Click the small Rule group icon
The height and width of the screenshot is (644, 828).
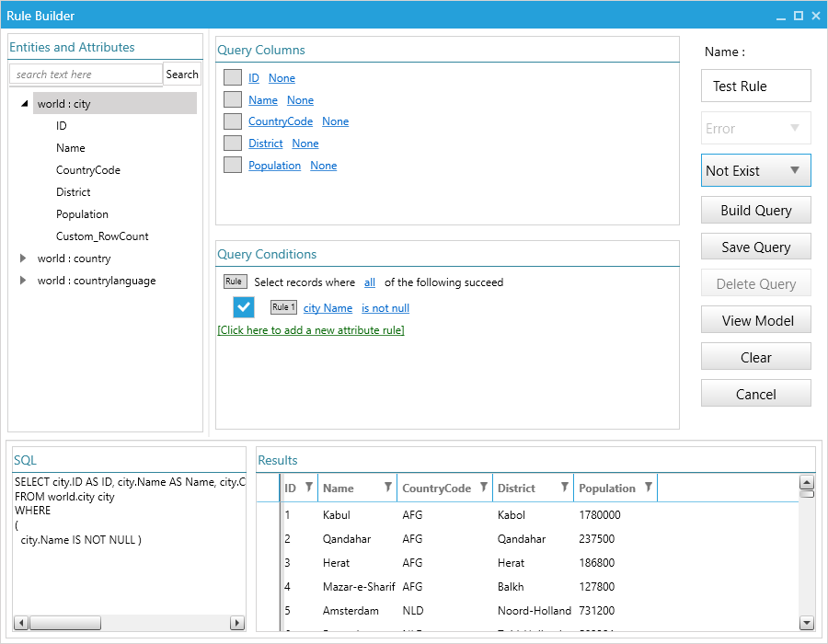click(x=234, y=282)
